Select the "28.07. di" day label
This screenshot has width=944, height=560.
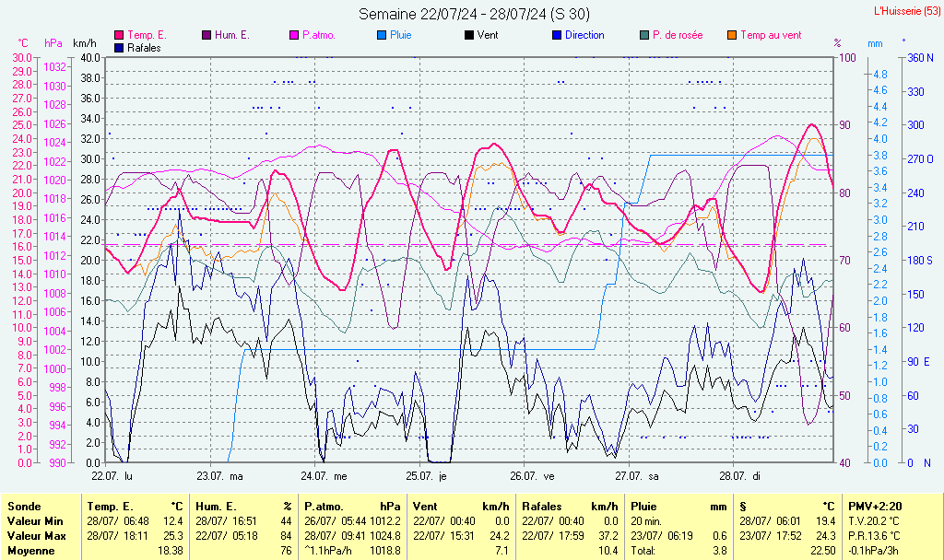pos(740,476)
